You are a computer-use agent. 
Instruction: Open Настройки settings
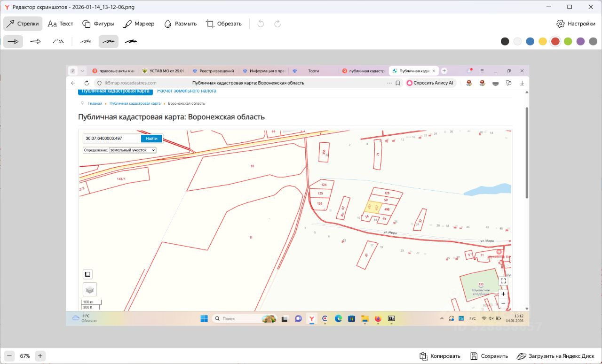tap(576, 23)
